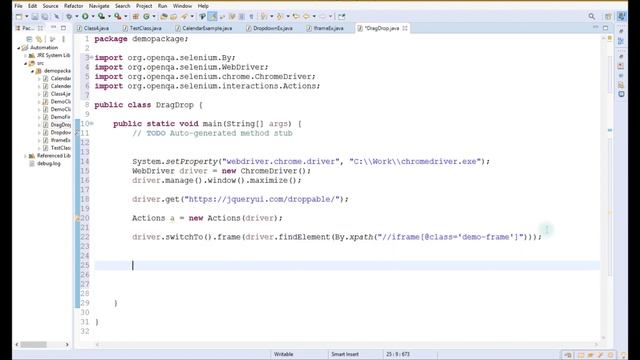This screenshot has height=360, width=640.
Task: Collapse the demopackage node
Action: pyautogui.click(x=32, y=71)
